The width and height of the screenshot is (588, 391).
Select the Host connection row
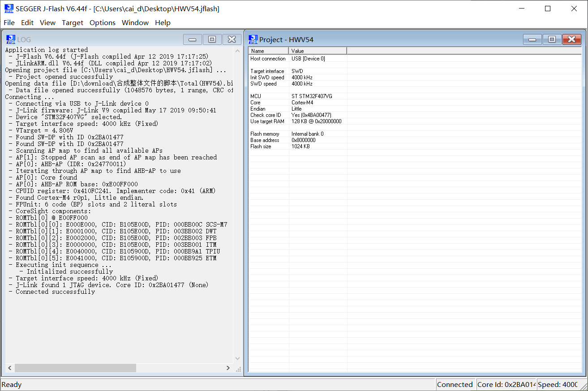(x=415, y=59)
